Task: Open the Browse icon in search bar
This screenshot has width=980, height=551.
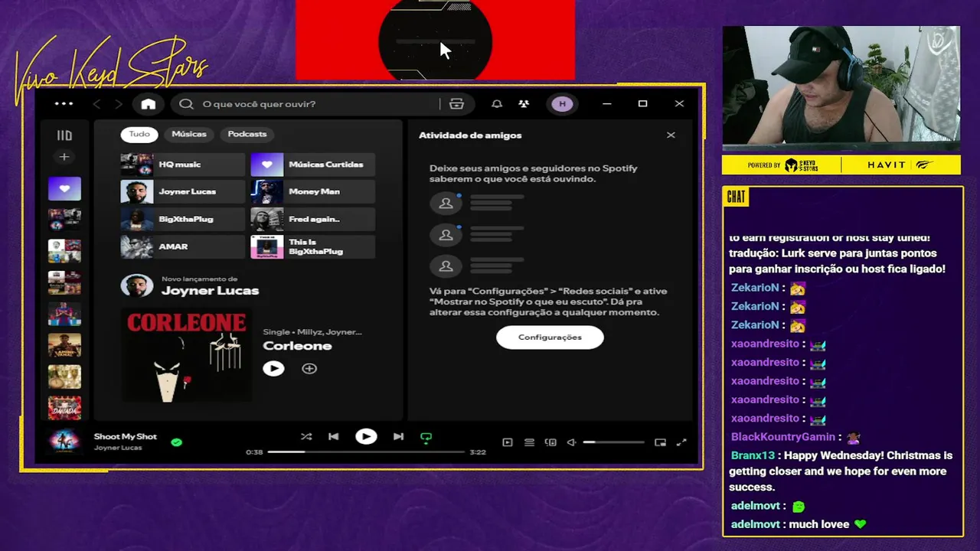Action: pos(456,104)
